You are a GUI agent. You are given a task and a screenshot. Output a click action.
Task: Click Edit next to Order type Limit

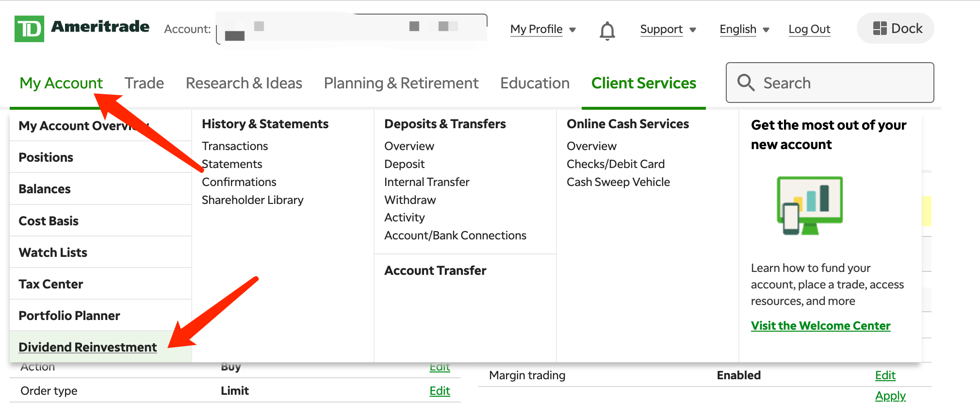coord(440,391)
